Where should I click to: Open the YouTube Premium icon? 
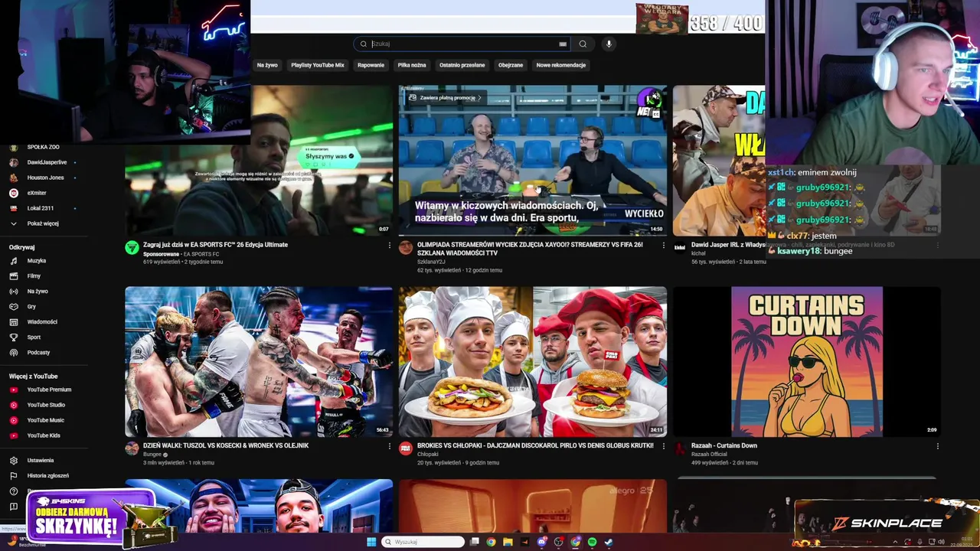click(13, 390)
